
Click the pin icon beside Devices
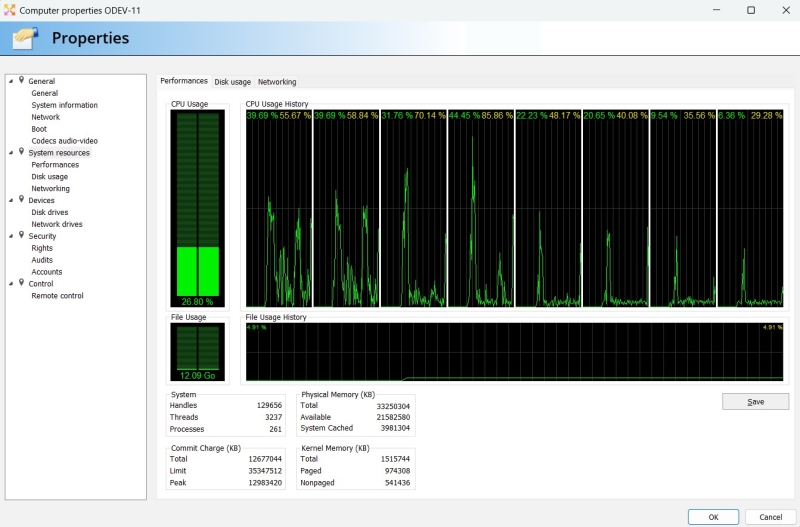click(21, 200)
